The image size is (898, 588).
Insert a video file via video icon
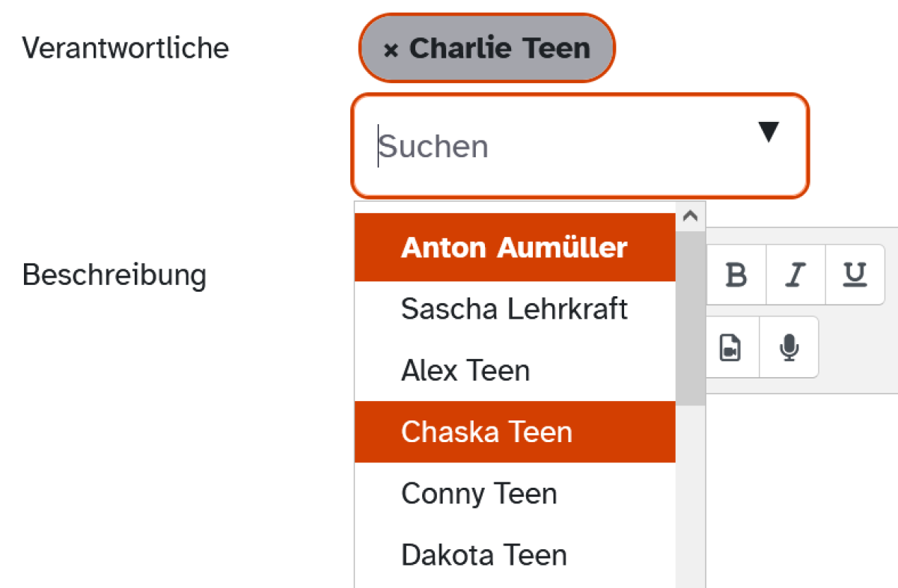pos(730,348)
